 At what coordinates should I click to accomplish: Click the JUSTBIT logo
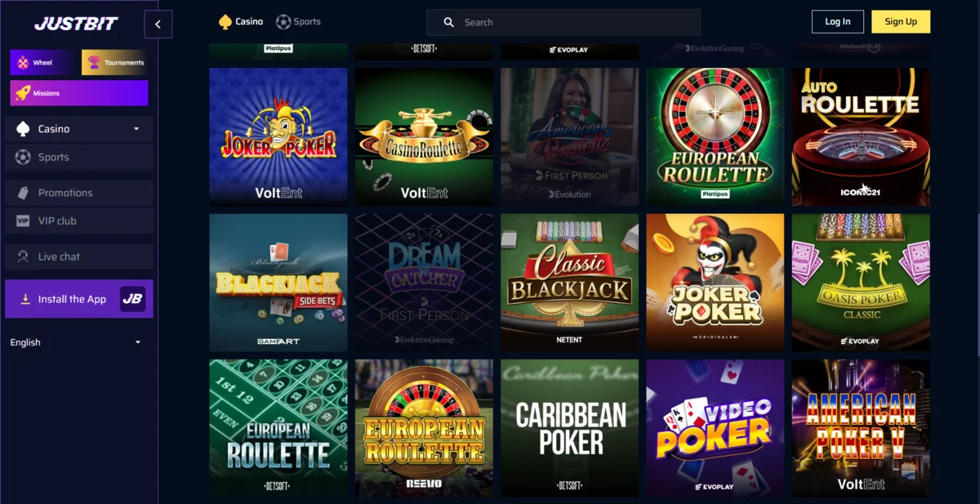[x=75, y=24]
